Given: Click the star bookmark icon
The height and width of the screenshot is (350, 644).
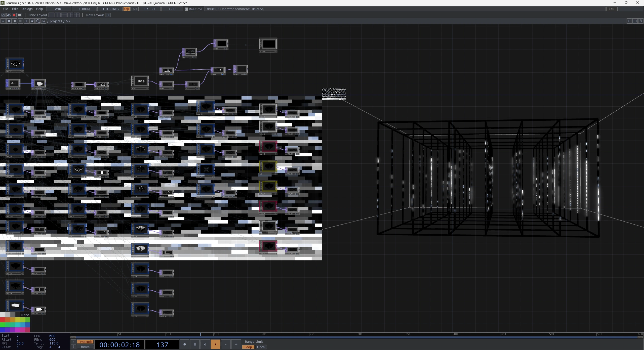Looking at the screenshot, I should [x=32, y=21].
